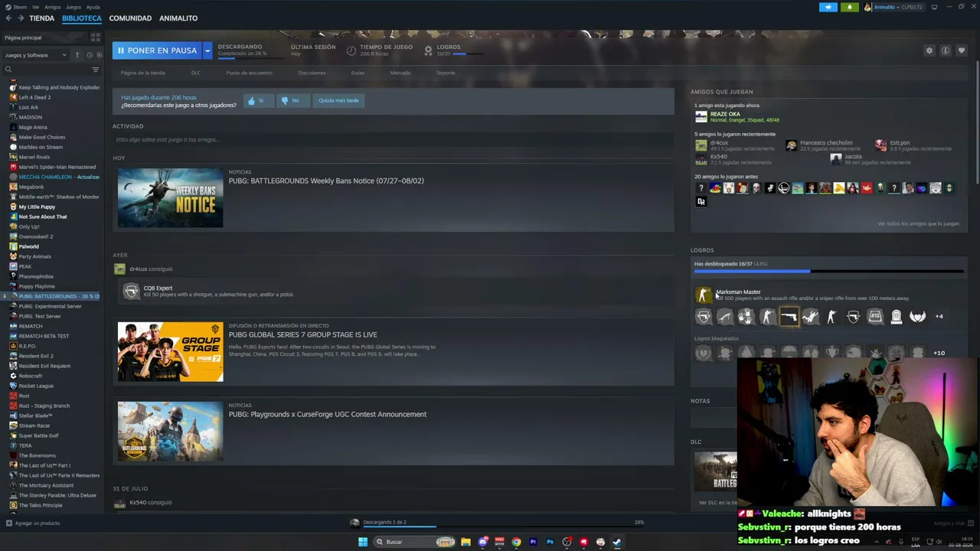Go to the TIENDA tab
The height and width of the screenshot is (551, 980).
coord(42,18)
